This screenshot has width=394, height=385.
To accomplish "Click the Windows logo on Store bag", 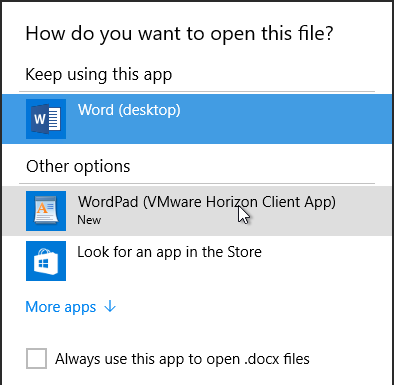I will 44,264.
